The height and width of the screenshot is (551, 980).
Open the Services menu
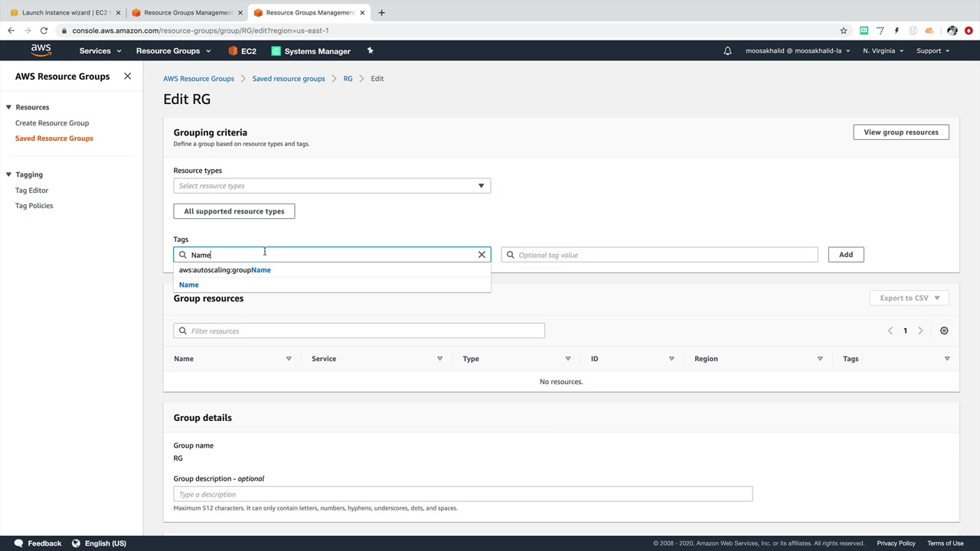(x=100, y=51)
